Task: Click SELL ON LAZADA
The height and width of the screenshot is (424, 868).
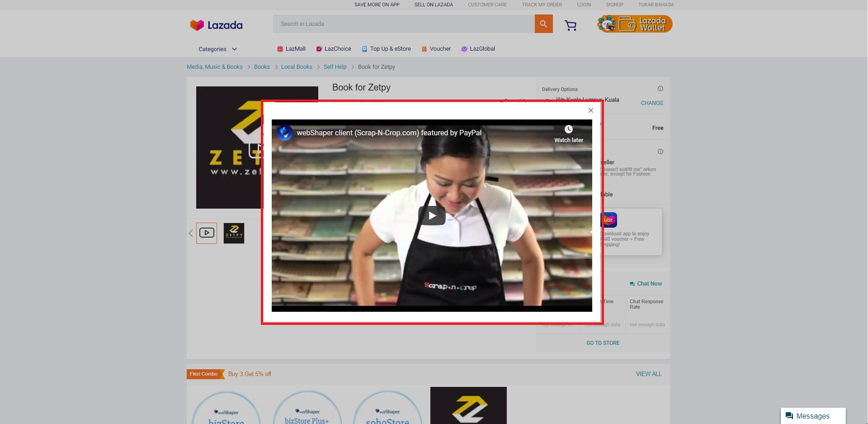Action: point(434,5)
